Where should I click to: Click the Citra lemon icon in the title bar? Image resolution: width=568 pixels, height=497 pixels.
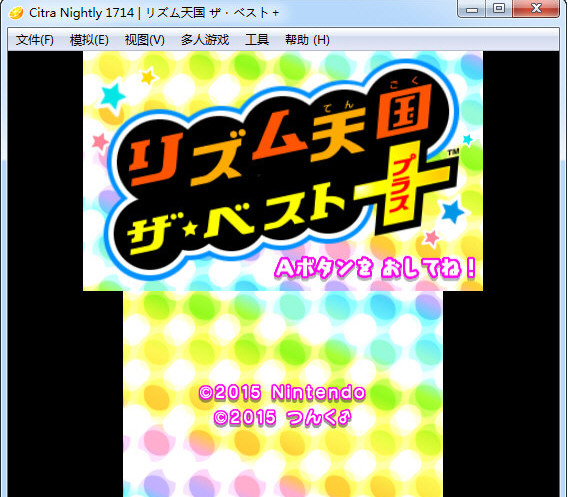16,13
